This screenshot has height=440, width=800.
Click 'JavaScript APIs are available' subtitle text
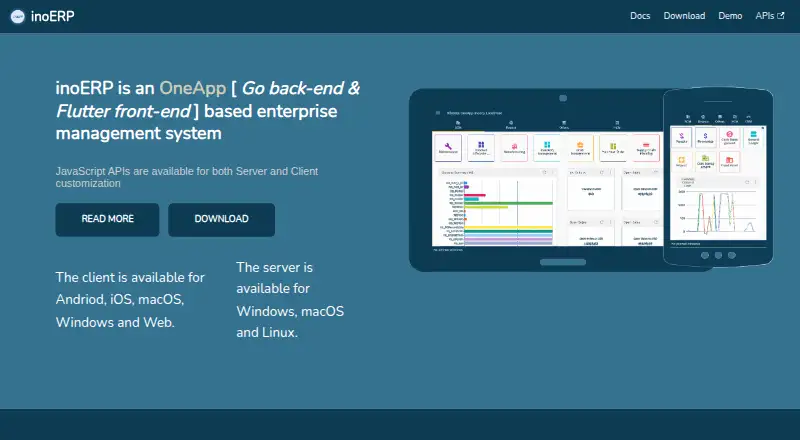tap(187, 177)
